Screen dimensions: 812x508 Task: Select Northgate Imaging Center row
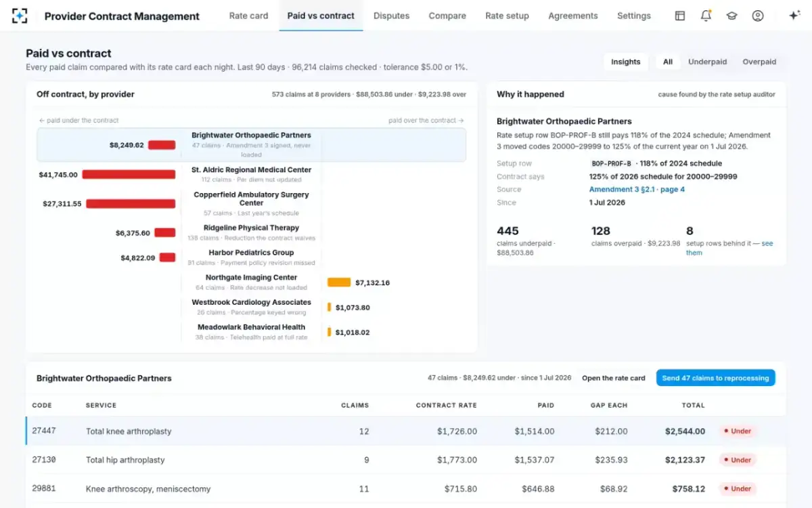coord(251,282)
